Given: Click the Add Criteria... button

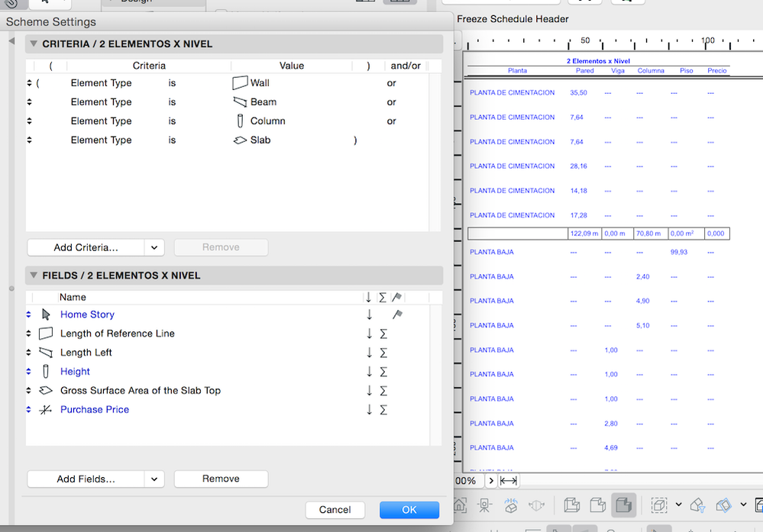Looking at the screenshot, I should point(86,247).
